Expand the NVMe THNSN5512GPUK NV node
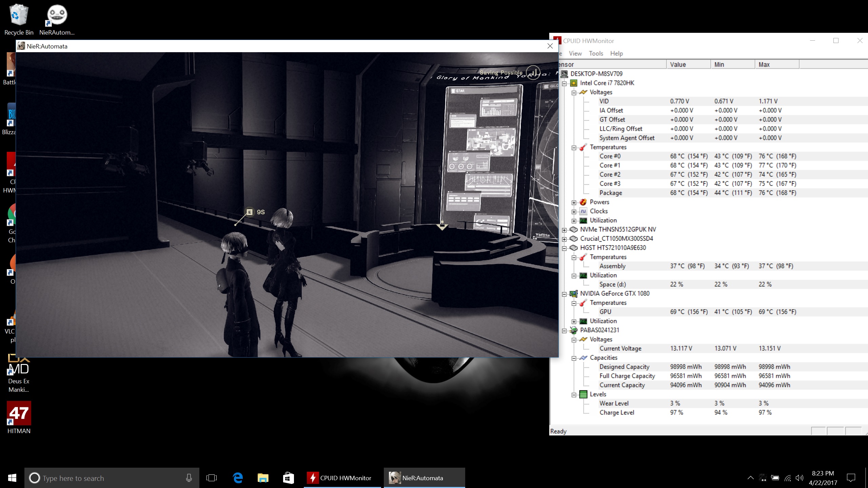Viewport: 868px width, 488px height. coord(564,230)
